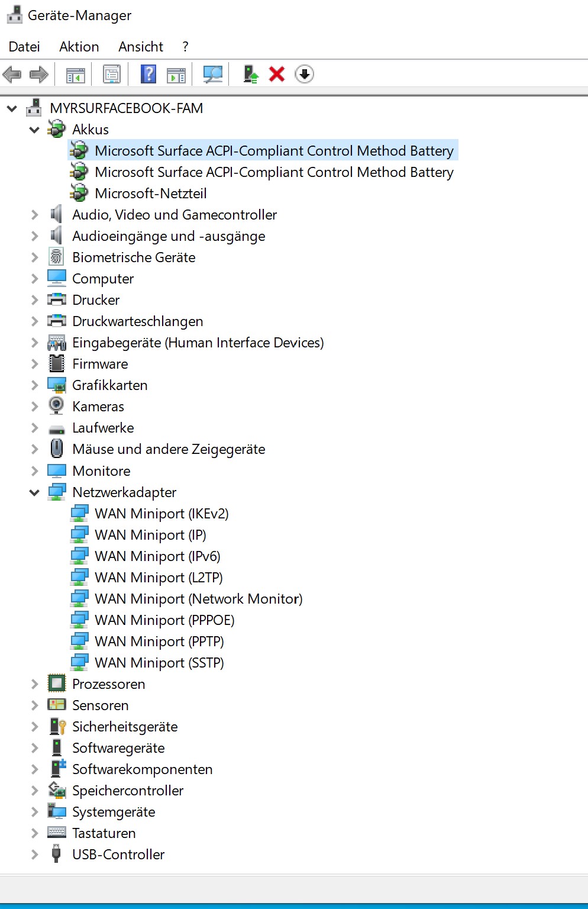Image resolution: width=588 pixels, height=909 pixels.
Task: Select WAN Miniport (IP)
Action: (x=150, y=535)
